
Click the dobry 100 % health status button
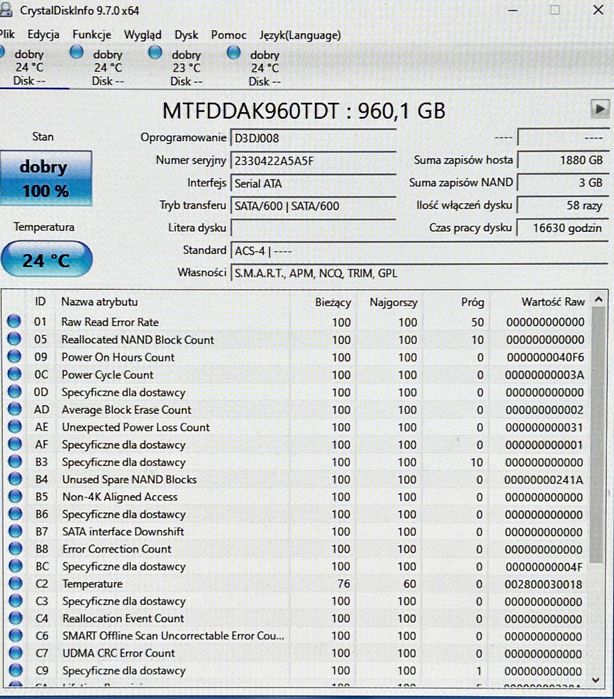pyautogui.click(x=46, y=178)
